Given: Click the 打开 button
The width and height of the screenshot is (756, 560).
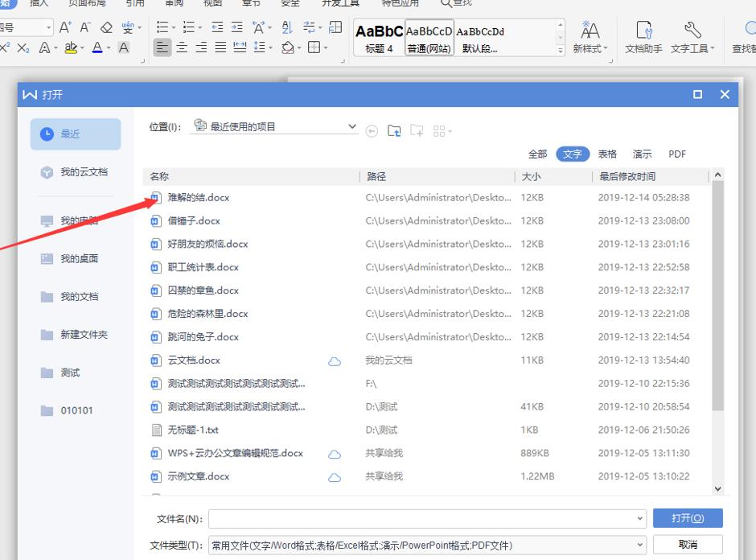Looking at the screenshot, I should [x=688, y=518].
